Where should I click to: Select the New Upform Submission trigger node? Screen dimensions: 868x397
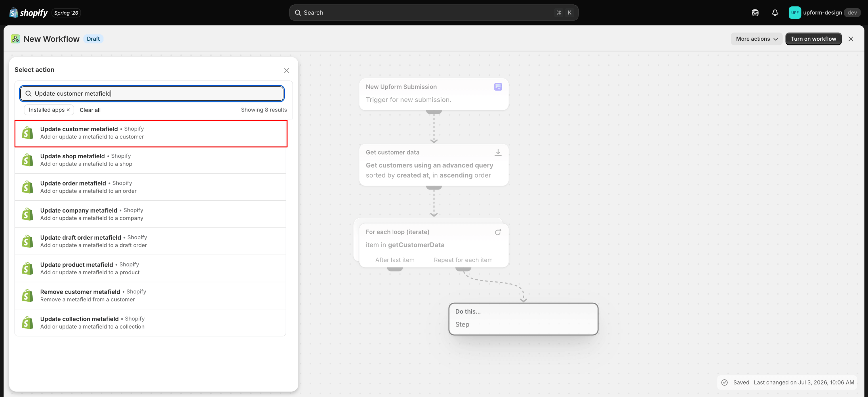coord(434,94)
